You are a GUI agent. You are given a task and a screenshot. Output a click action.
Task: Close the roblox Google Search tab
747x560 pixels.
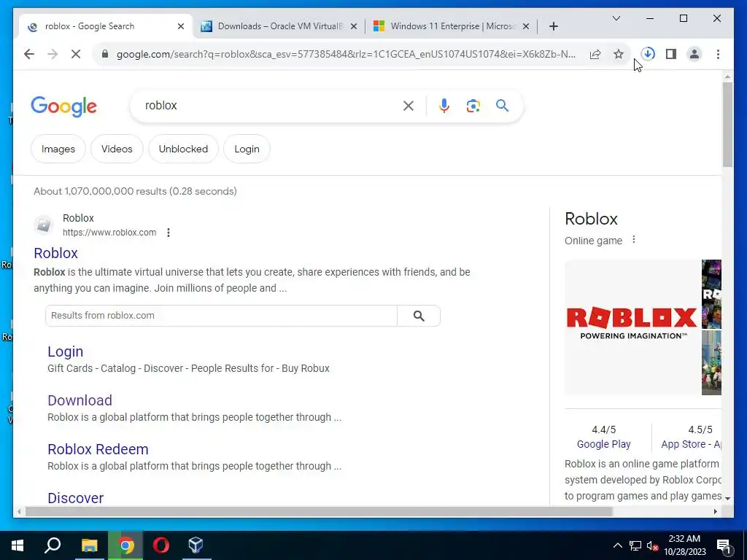point(181,26)
